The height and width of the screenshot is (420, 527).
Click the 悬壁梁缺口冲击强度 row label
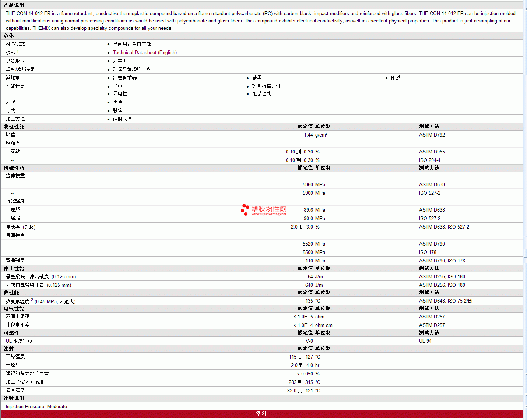41,276
